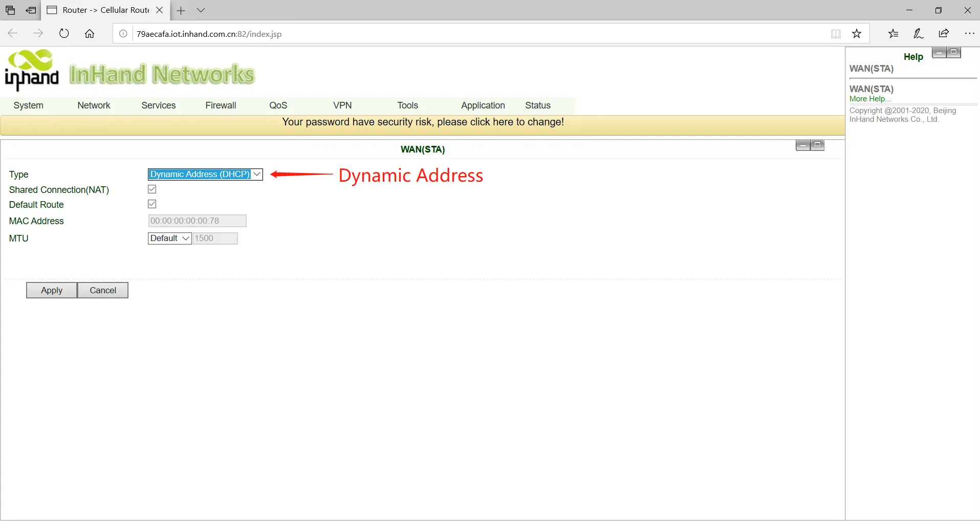Image resolution: width=980 pixels, height=521 pixels.
Task: Open browser Settings and more menu
Action: [x=969, y=34]
